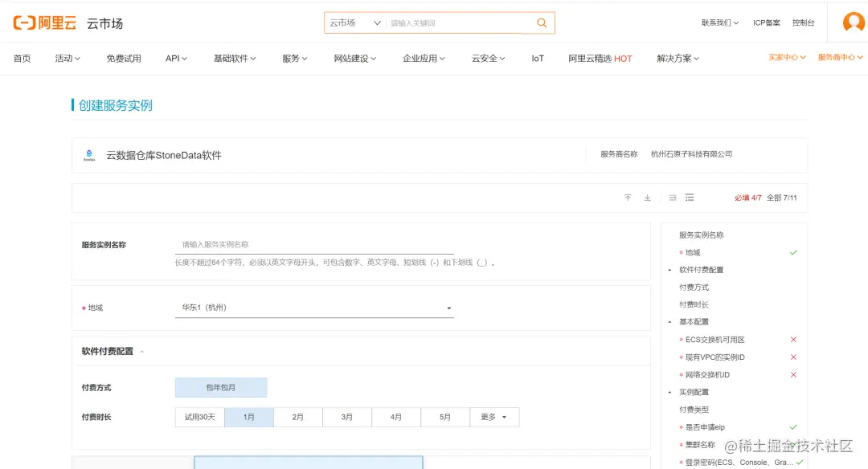Open the 企业应用 menu
This screenshot has width=868, height=469.
[x=424, y=58]
